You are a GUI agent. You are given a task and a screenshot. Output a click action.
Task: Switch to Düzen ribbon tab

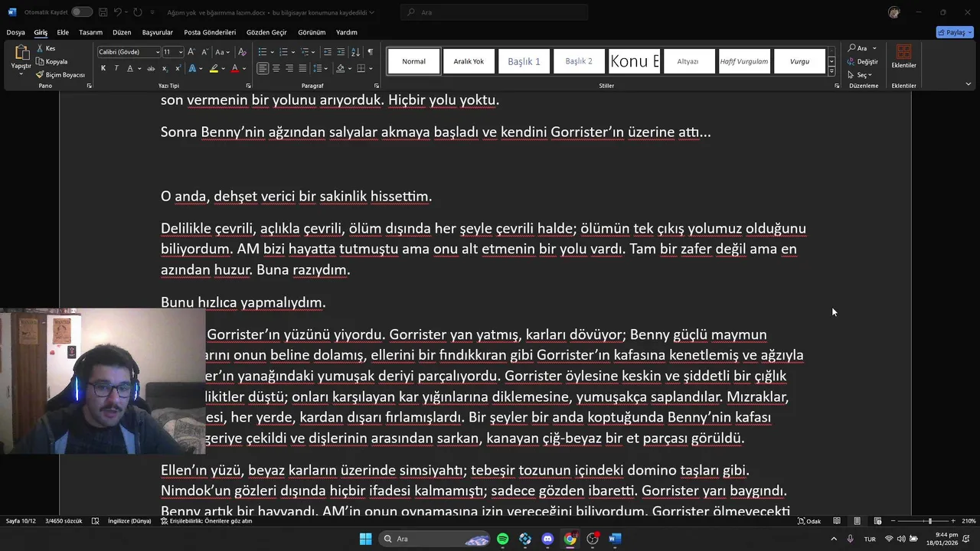click(x=122, y=32)
